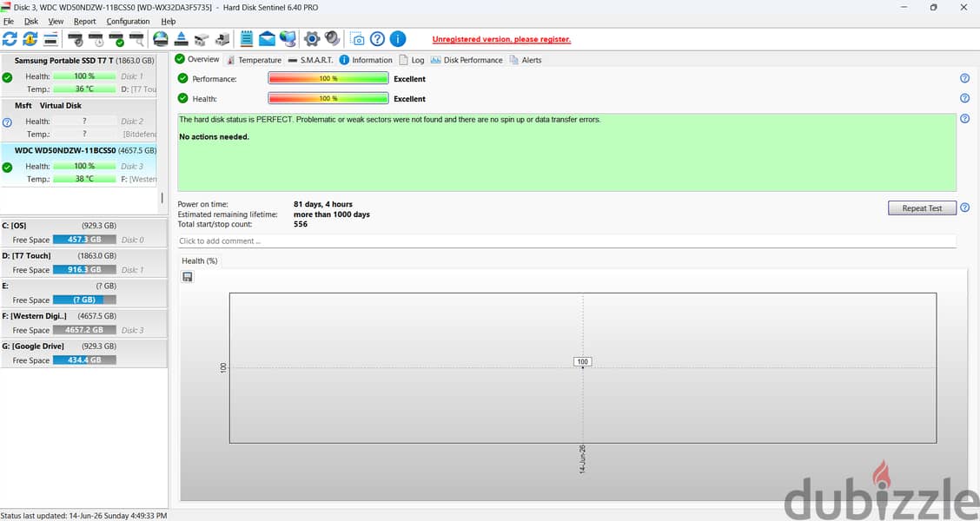Screen dimensions: 980x521
Task: Click the Unregistered version, please register link
Action: (501, 39)
